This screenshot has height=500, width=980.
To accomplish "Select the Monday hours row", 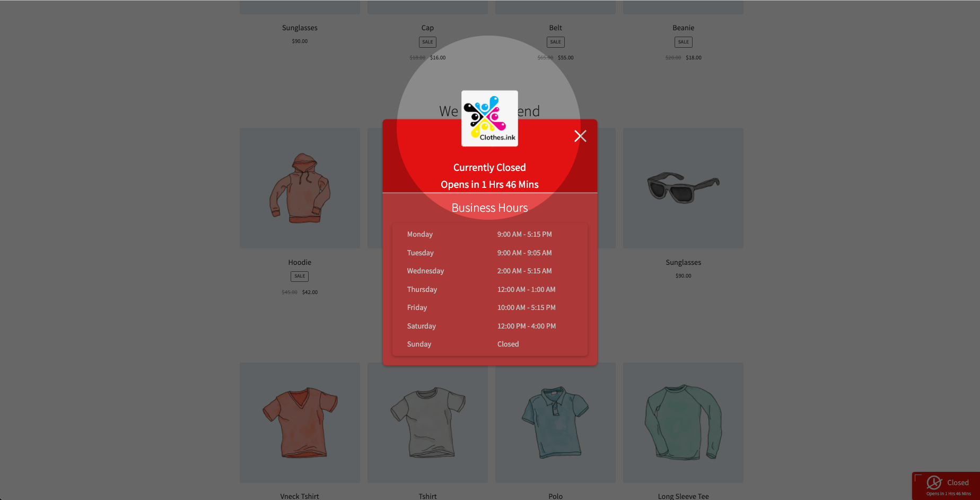I will click(x=489, y=234).
